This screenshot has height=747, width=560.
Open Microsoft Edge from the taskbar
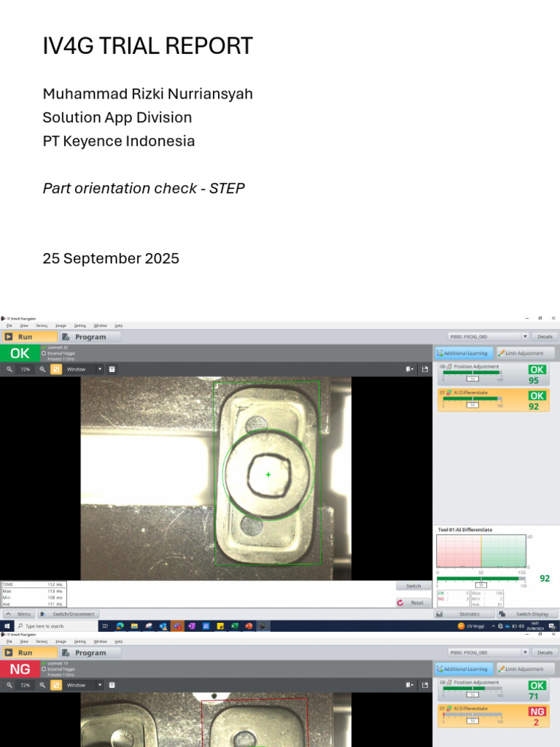click(x=120, y=626)
